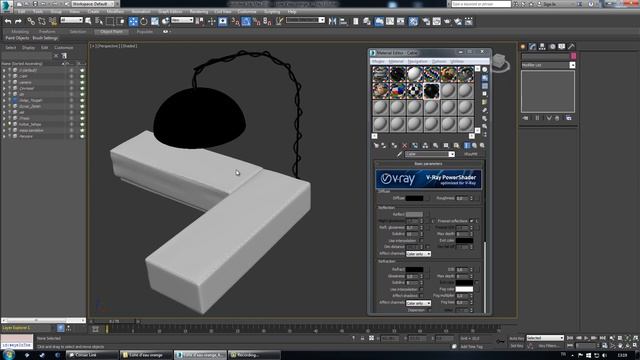This screenshot has width=640, height=360.
Task: Activate the Select and Rotate tool
Action: [x=144, y=21]
